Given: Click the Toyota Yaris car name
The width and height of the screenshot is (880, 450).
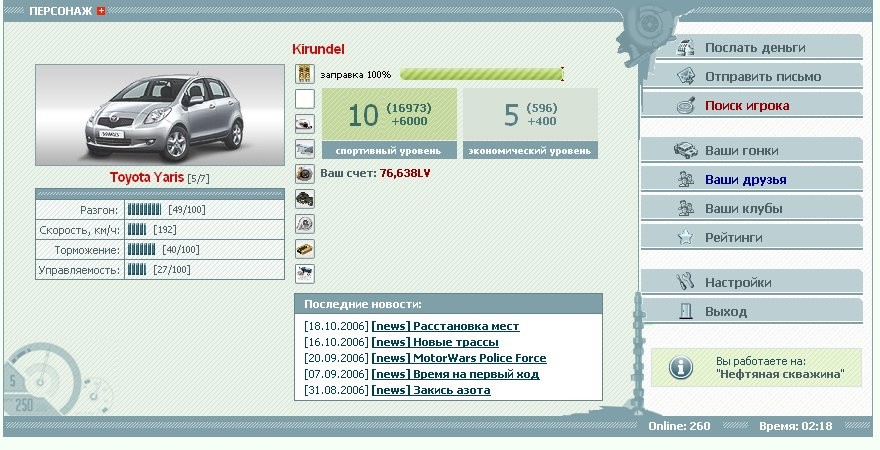Looking at the screenshot, I should [147, 177].
